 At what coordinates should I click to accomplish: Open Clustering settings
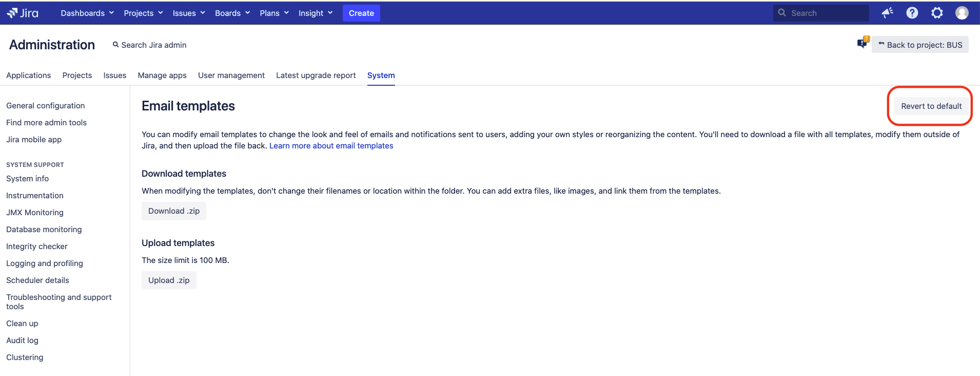pyautogui.click(x=25, y=357)
